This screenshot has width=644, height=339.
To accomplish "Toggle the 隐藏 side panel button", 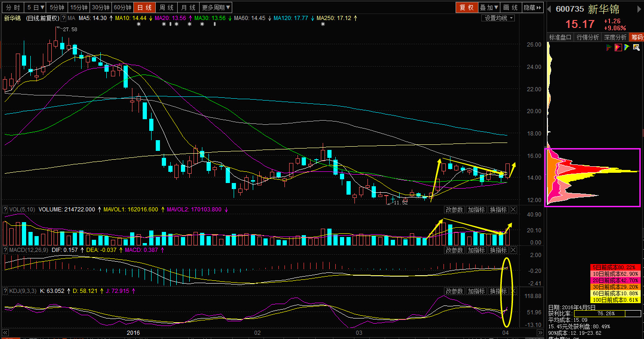I will pyautogui.click(x=533, y=7).
